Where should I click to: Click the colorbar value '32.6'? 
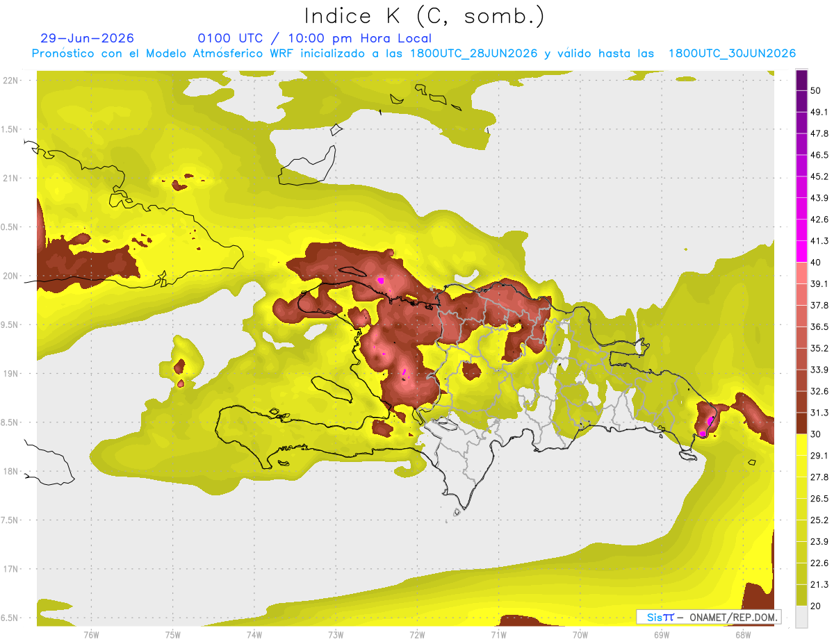tap(820, 391)
